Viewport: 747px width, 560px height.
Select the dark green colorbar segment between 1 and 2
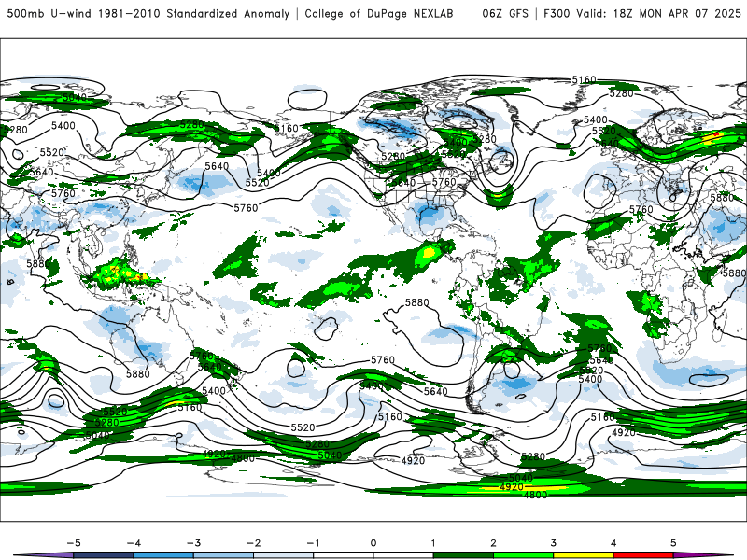pyautogui.click(x=463, y=555)
